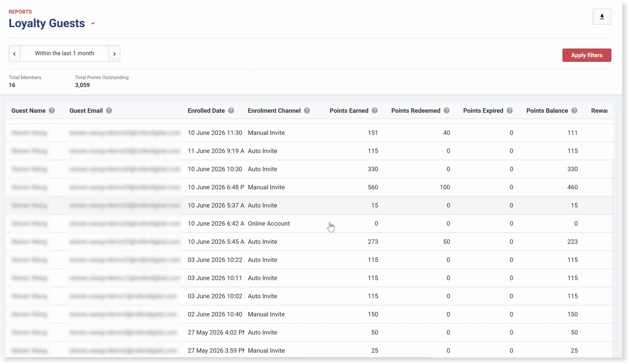This screenshot has width=629, height=364.
Task: Click Points Earned value 330
Action: pyautogui.click(x=373, y=169)
